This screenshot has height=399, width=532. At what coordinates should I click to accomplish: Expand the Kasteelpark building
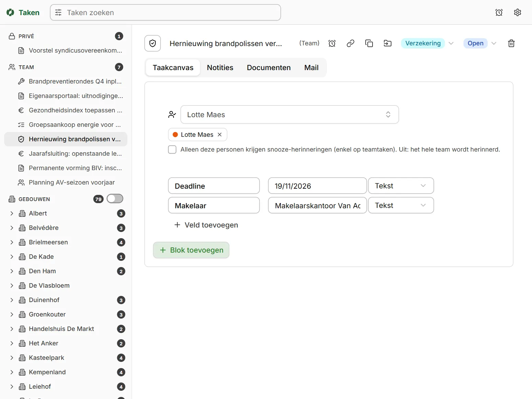tap(12, 358)
